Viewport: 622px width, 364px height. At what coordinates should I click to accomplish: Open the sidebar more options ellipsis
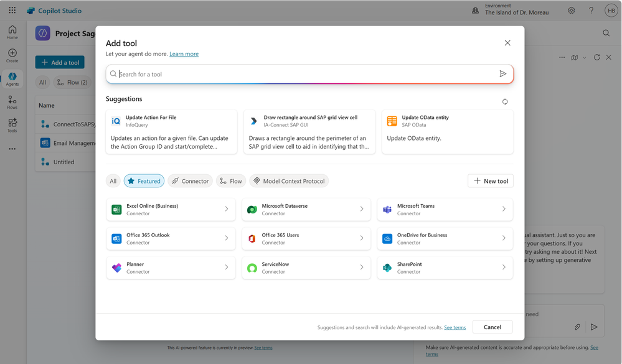(12, 149)
